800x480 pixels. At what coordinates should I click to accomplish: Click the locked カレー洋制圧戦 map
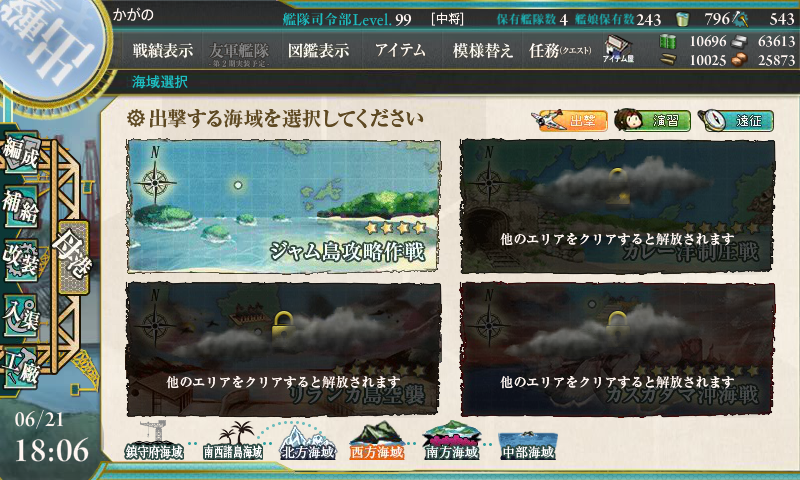[617, 206]
